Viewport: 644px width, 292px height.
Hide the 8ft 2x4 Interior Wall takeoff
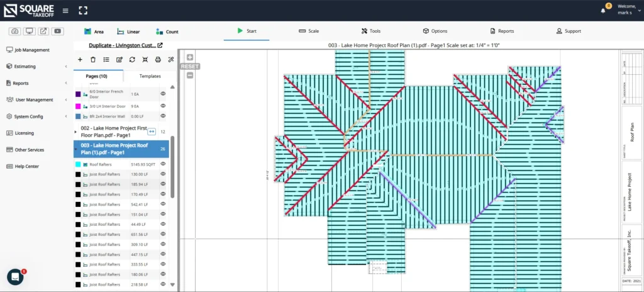click(163, 116)
